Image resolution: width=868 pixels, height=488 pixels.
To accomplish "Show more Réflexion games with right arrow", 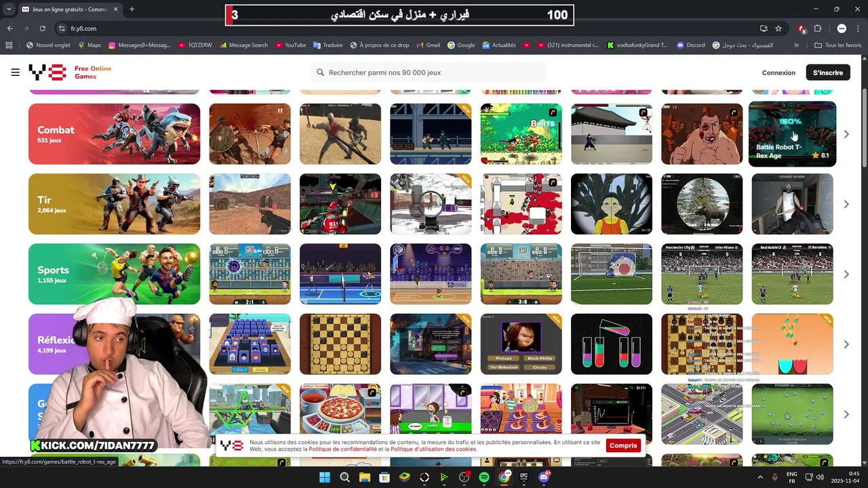I will (x=846, y=344).
